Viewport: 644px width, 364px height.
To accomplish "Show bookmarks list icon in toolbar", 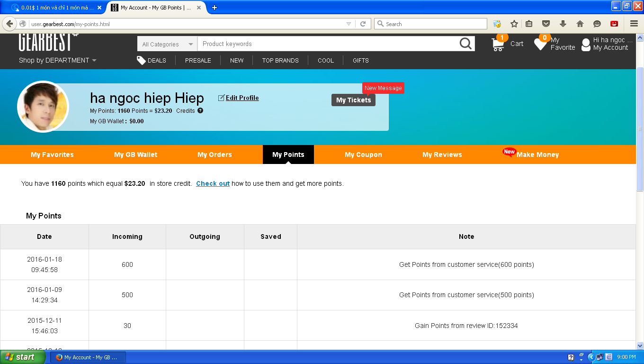I will (x=529, y=24).
